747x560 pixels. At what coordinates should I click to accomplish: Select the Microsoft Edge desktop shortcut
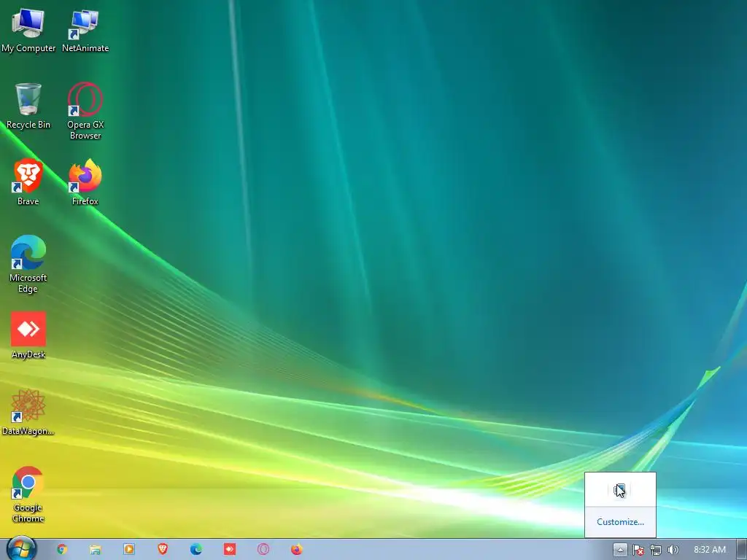pos(28,264)
